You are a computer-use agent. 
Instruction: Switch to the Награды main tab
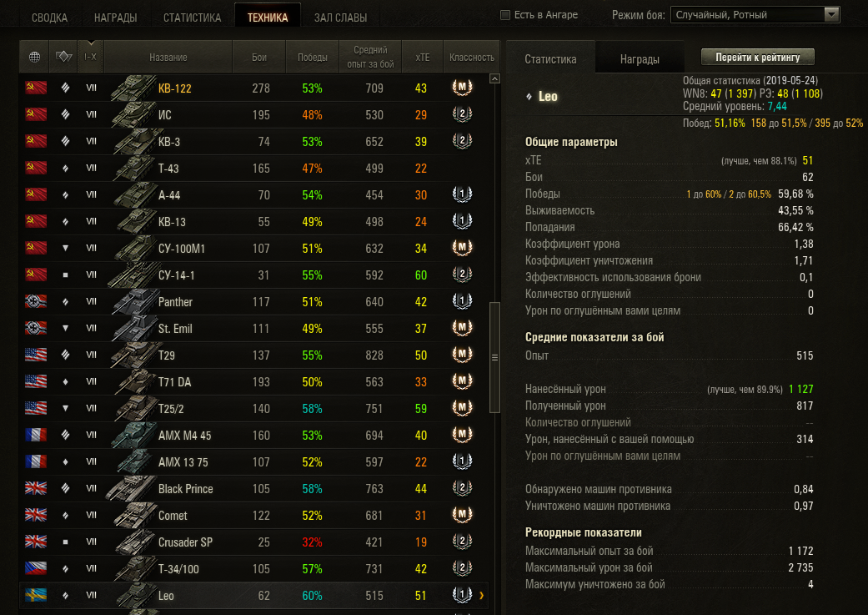pyautogui.click(x=115, y=18)
